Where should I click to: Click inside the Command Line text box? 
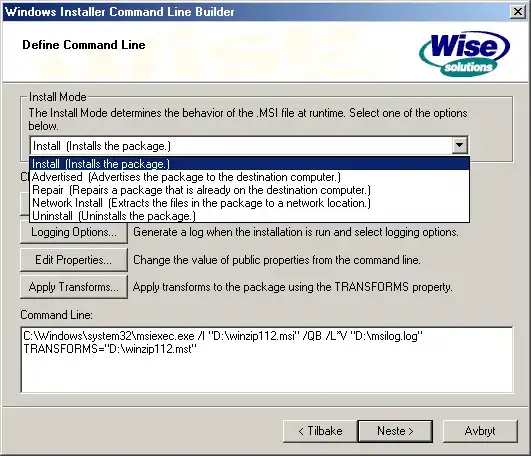pyautogui.click(x=267, y=360)
